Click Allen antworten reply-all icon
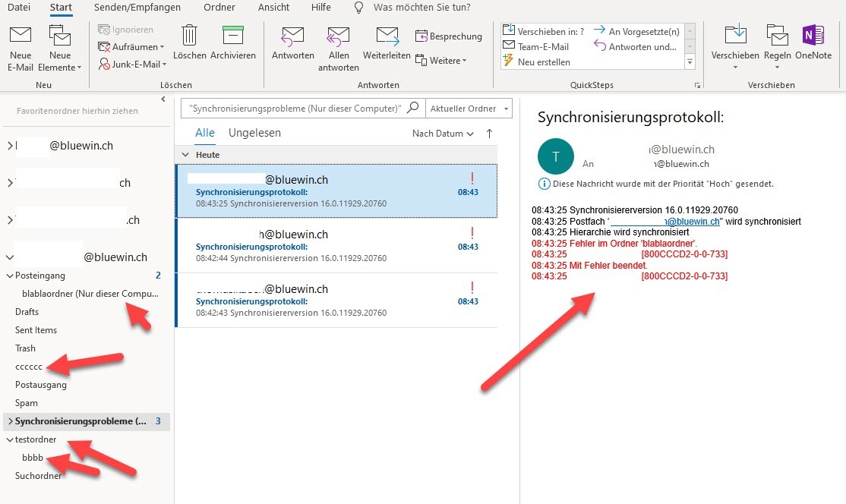The height and width of the screenshot is (504, 846). [338, 36]
